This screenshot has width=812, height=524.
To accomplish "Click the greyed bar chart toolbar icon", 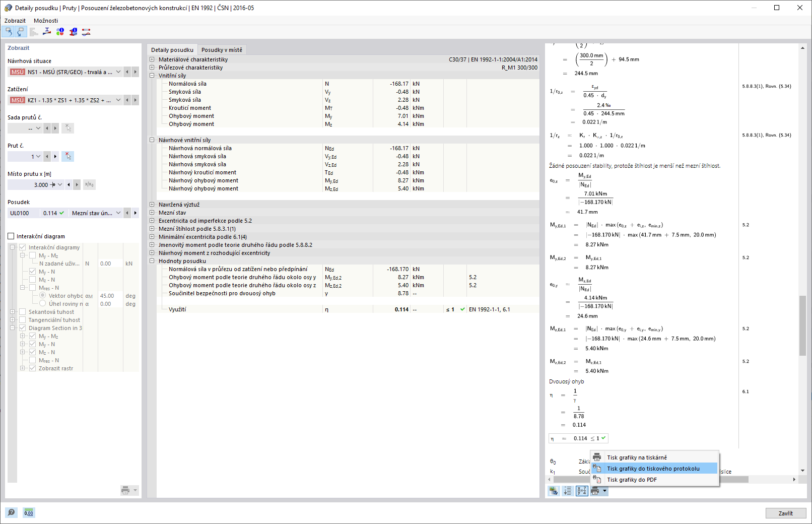I will pos(34,32).
